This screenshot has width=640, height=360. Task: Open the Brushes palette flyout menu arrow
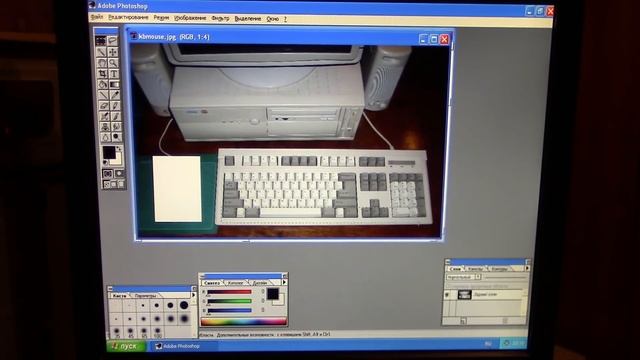(x=193, y=295)
